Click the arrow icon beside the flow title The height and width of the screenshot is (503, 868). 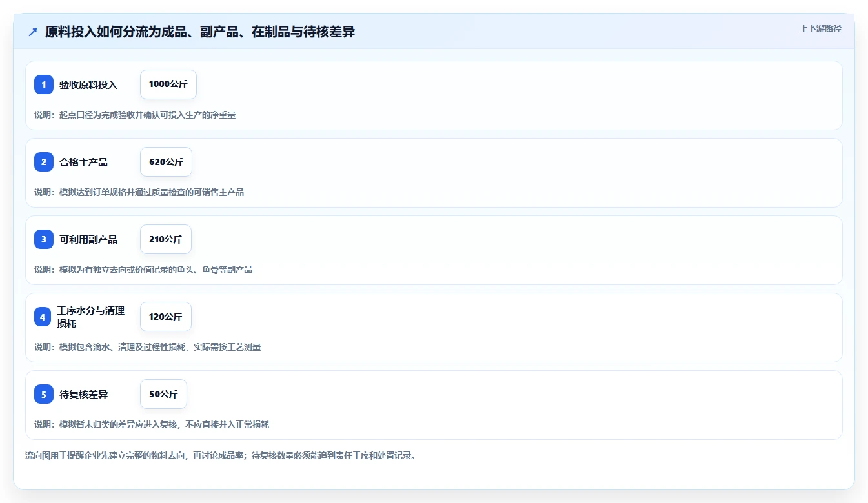tap(33, 32)
